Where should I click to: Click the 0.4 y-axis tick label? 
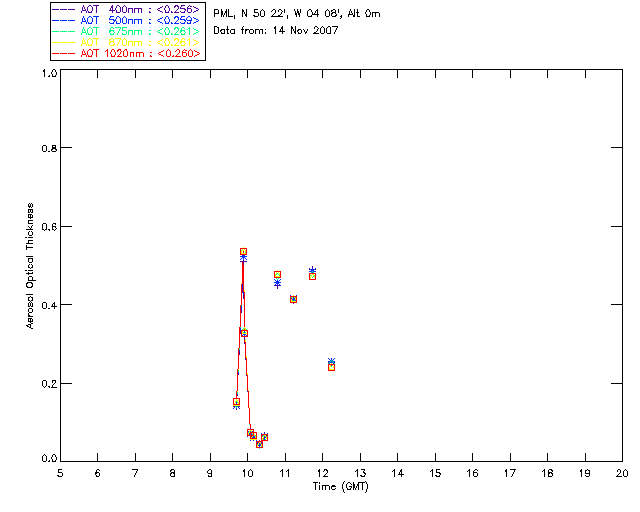(x=49, y=305)
